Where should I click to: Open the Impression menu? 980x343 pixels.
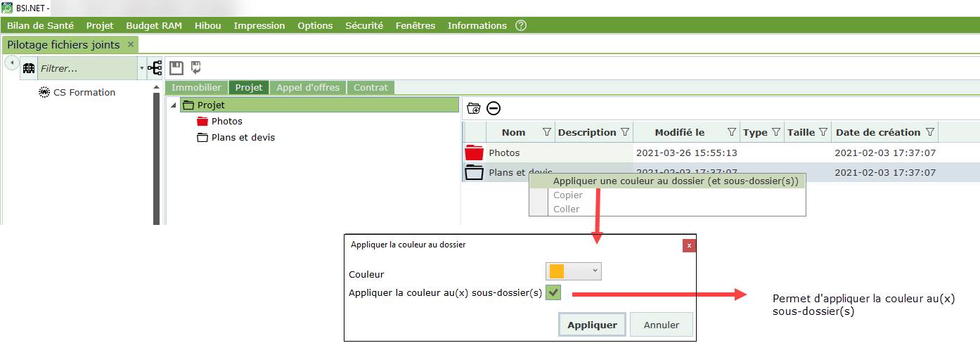coord(259,25)
